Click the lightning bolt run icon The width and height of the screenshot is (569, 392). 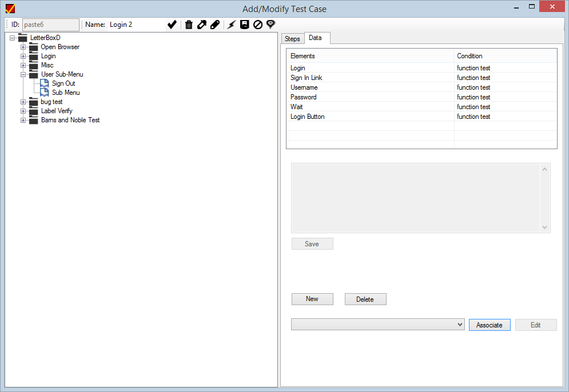point(232,25)
